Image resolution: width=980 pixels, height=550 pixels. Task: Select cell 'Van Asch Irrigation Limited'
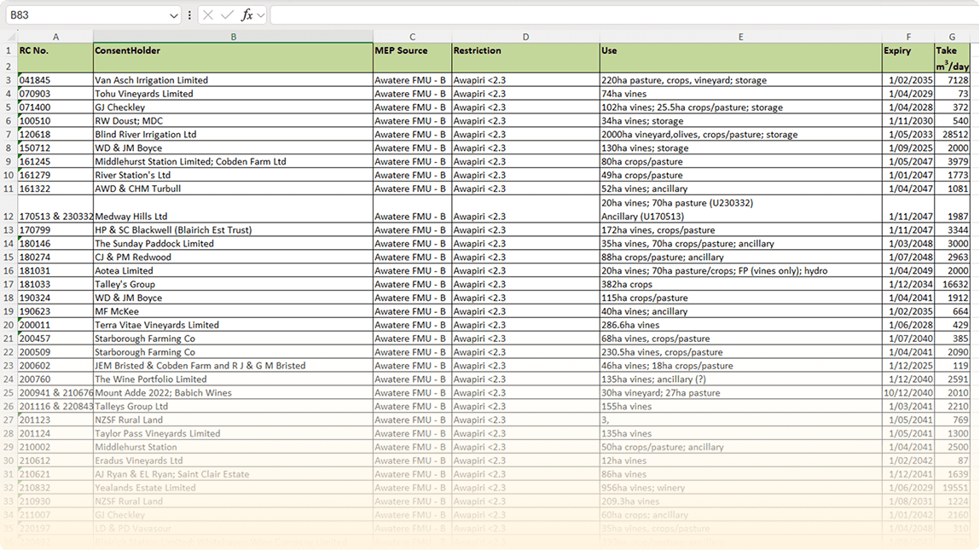coord(233,80)
